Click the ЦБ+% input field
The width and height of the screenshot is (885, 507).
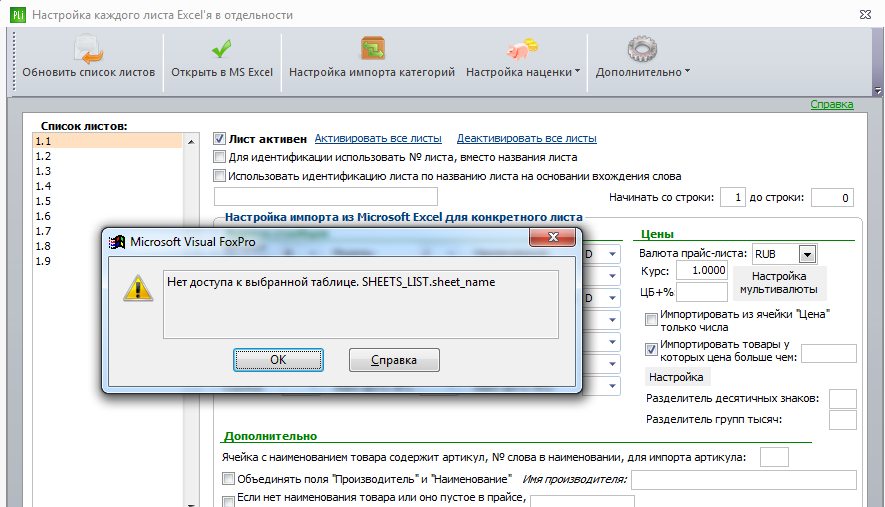pyautogui.click(x=702, y=292)
